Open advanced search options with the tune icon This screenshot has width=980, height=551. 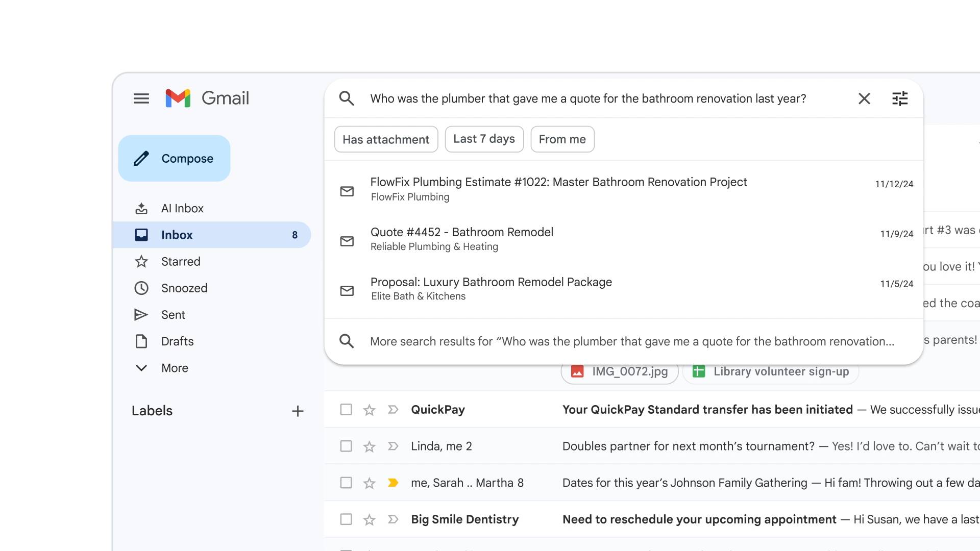pos(900,98)
